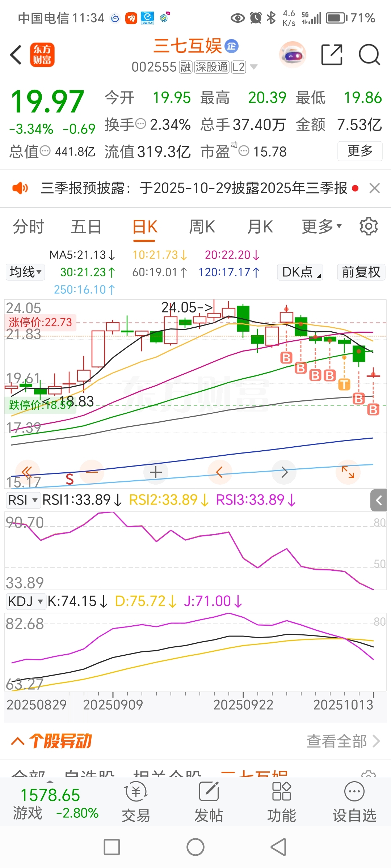Screen dimensions: 391x868
Task: Open chart settings gear icon
Action: [x=369, y=226]
